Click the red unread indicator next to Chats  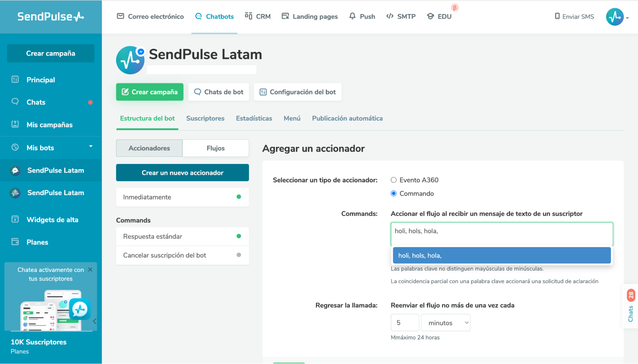pos(90,103)
